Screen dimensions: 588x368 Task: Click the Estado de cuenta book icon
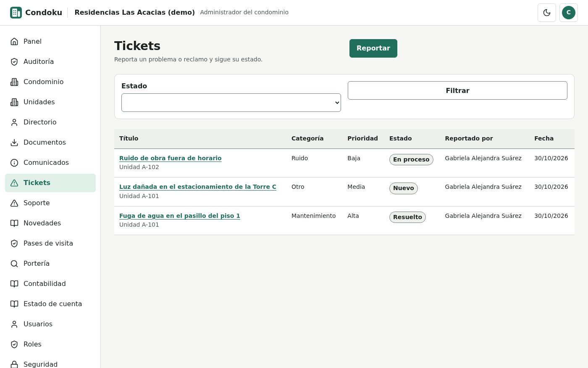pos(14,304)
